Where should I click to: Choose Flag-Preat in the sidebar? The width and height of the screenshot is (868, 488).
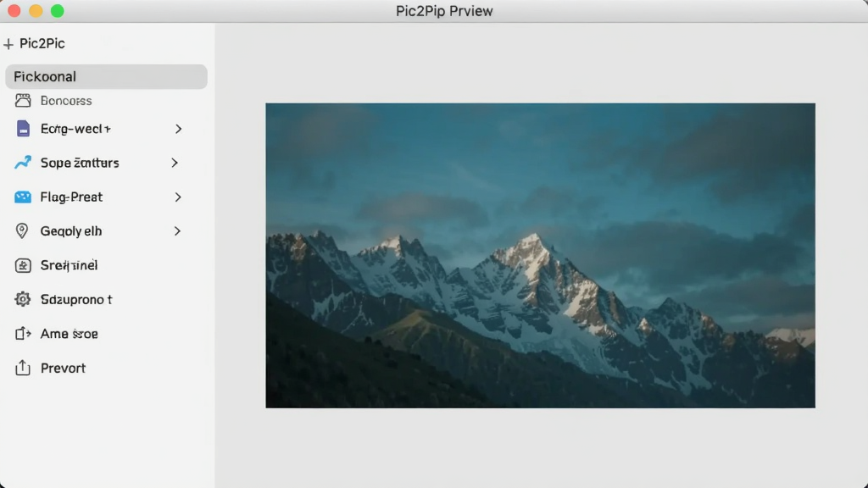pyautogui.click(x=71, y=197)
